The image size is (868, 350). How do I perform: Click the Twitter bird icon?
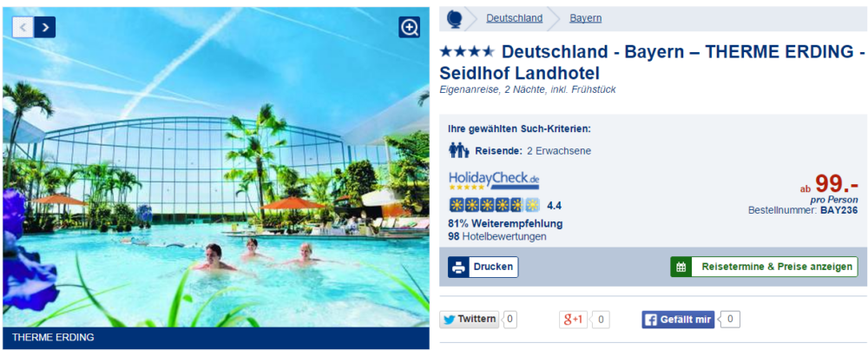tap(450, 320)
